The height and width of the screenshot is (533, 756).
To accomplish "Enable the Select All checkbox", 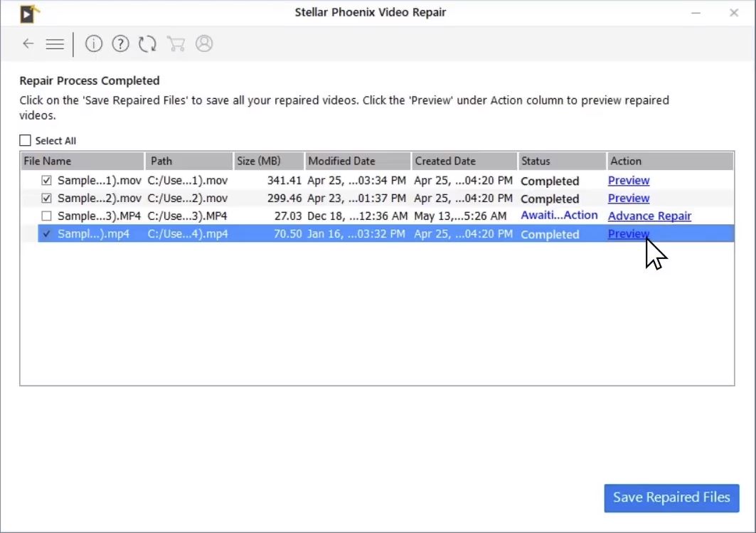I will tap(26, 141).
